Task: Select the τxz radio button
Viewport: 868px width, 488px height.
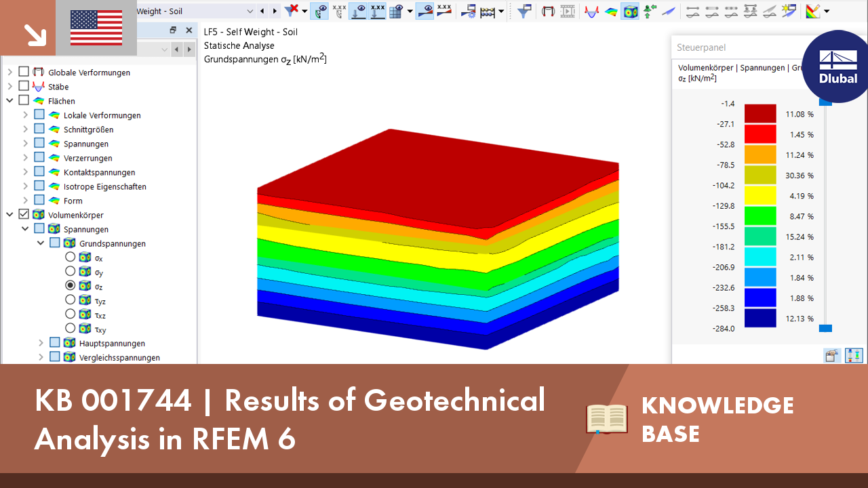Action: coord(70,314)
